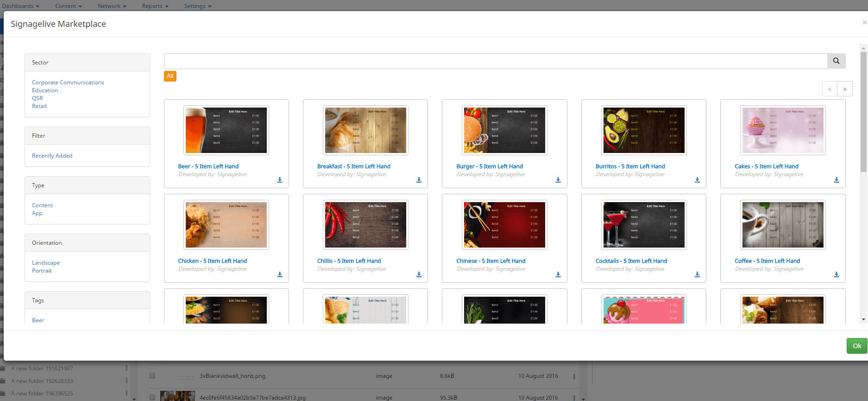Click the marketplace search input field
This screenshot has width=868, height=401.
[x=495, y=61]
